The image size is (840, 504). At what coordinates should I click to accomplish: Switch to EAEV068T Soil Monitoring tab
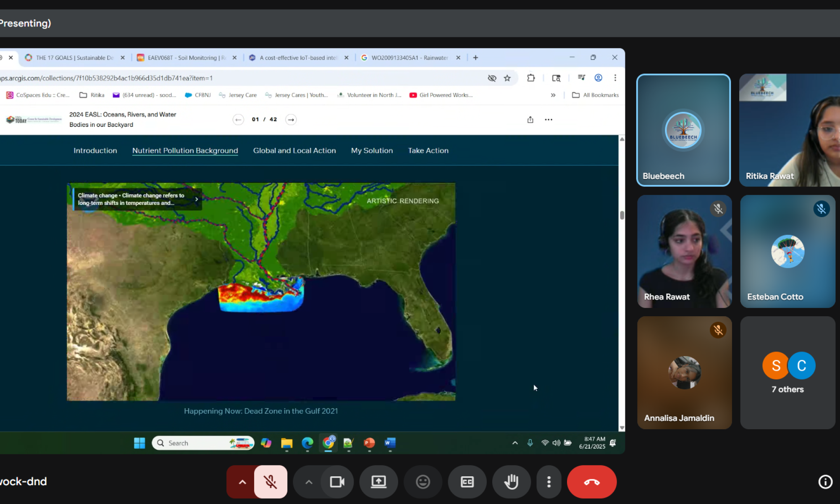point(187,58)
